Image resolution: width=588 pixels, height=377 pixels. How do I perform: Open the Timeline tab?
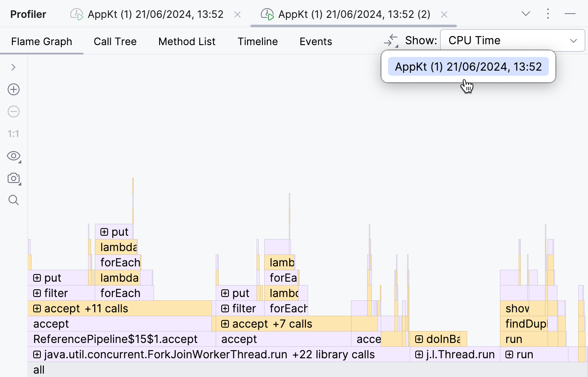257,41
